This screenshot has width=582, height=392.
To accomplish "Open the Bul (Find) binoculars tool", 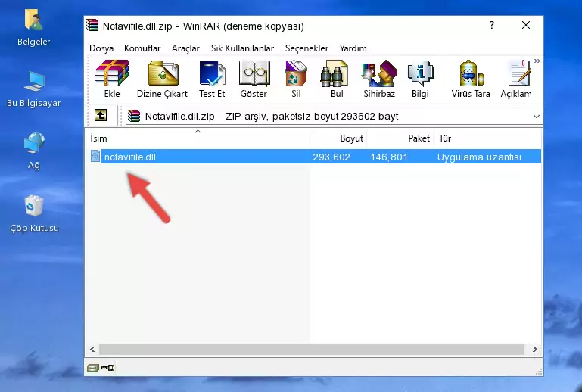I will click(x=336, y=79).
